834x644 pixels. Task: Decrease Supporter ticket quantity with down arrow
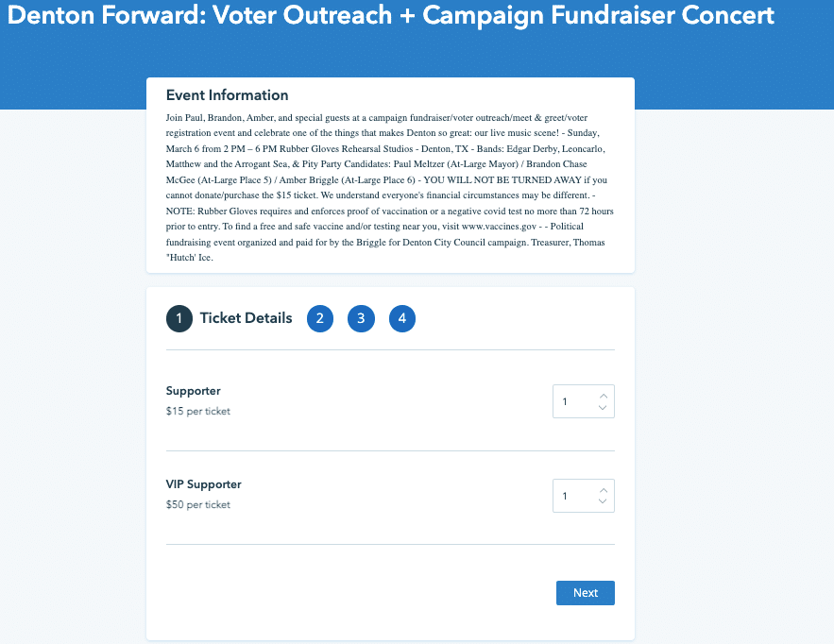click(603, 408)
